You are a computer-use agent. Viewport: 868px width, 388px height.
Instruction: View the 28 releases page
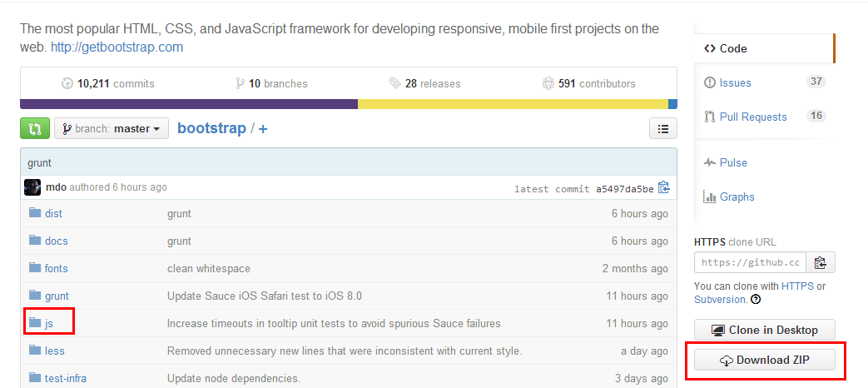(x=425, y=83)
